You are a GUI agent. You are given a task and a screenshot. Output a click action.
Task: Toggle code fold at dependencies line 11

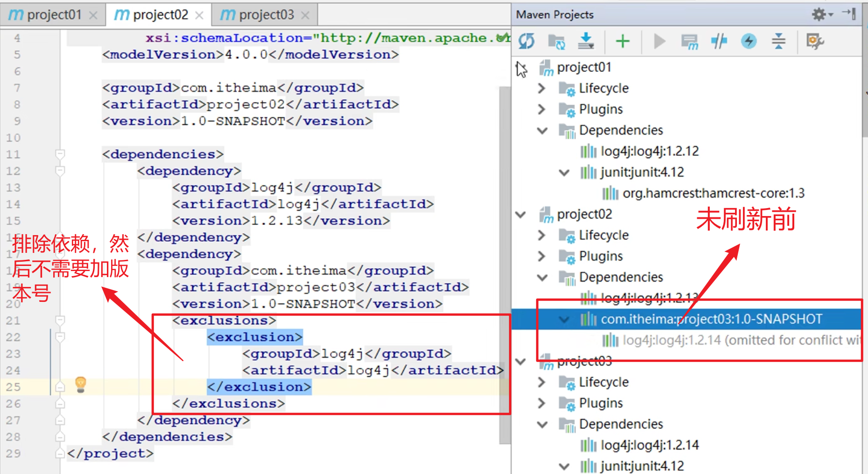tap(60, 154)
